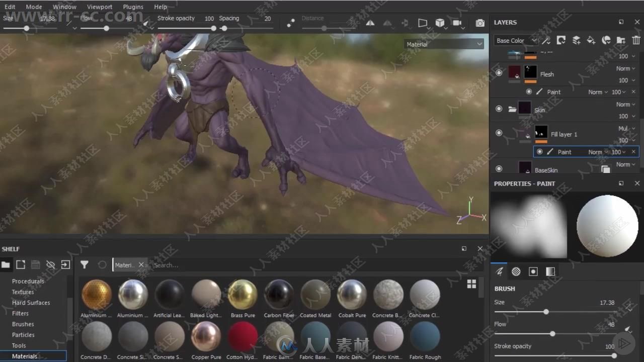
Task: Select Procedurals shelf category
Action: 28,281
